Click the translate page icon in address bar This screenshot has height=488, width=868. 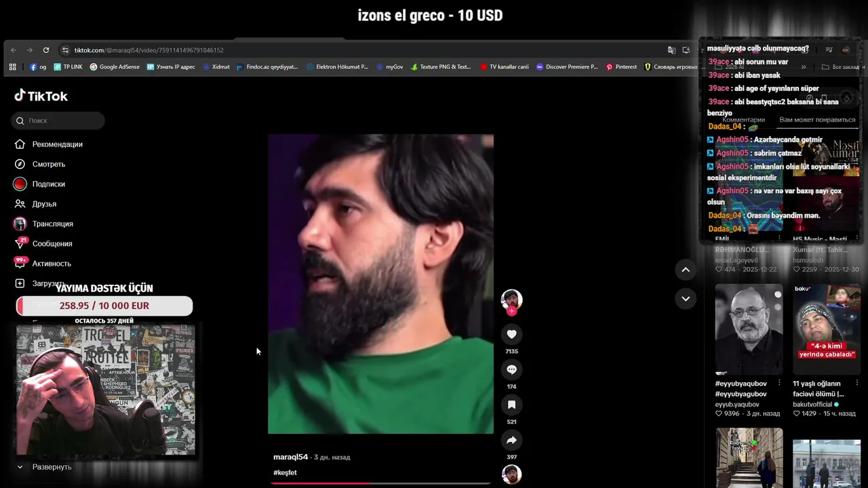tap(671, 50)
